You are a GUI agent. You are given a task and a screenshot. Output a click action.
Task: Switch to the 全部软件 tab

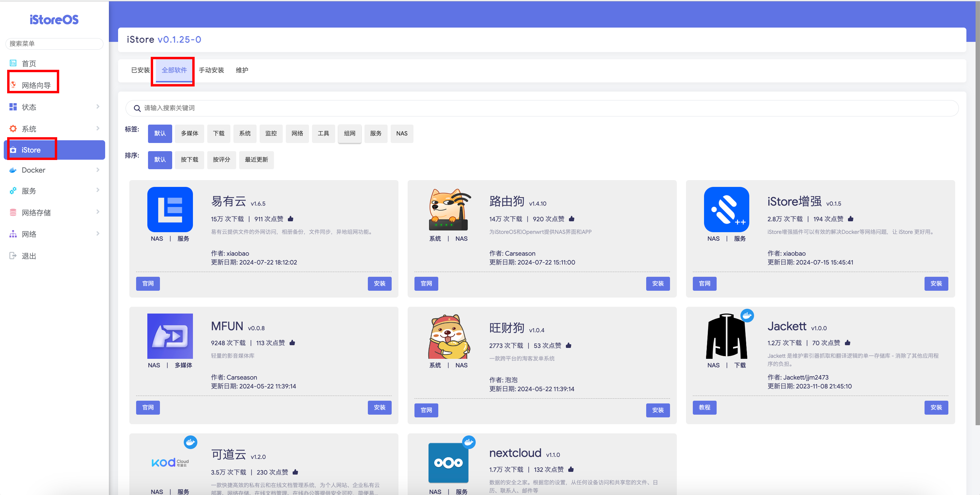pyautogui.click(x=174, y=70)
